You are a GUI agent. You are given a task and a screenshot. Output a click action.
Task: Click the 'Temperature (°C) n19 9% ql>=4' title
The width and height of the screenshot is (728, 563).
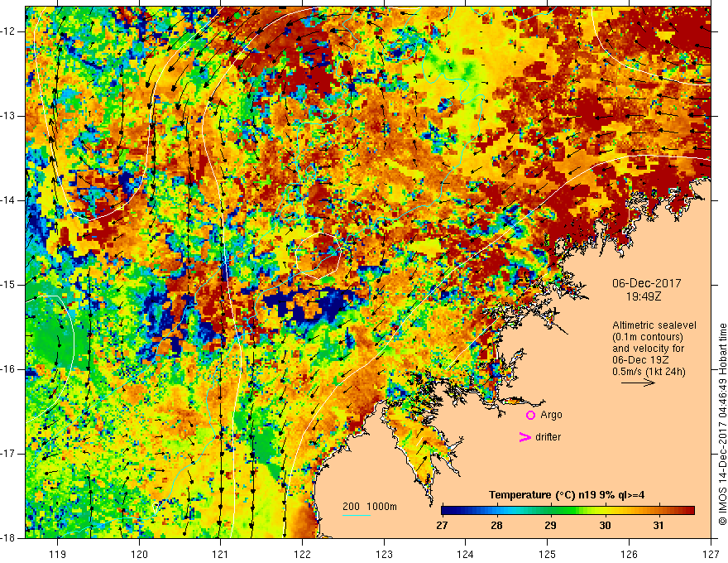click(x=567, y=495)
